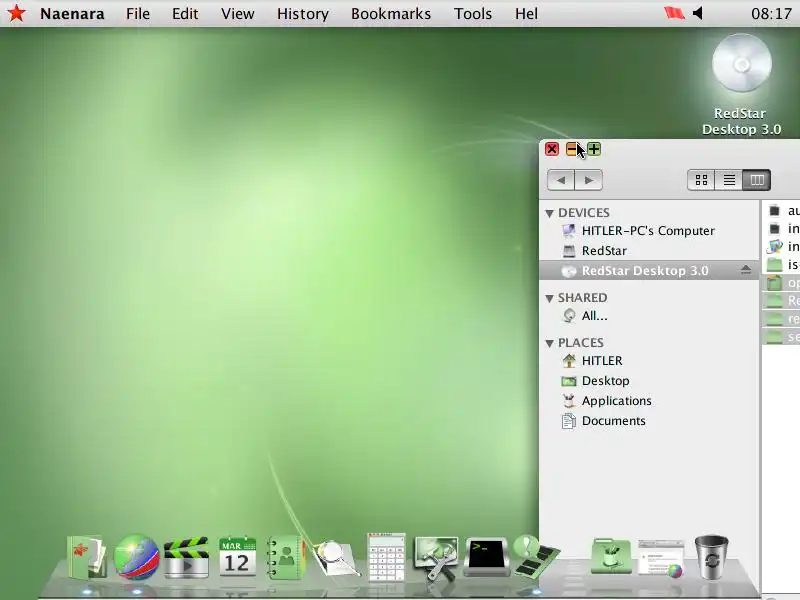Click the Documents sidebar icon

point(568,421)
